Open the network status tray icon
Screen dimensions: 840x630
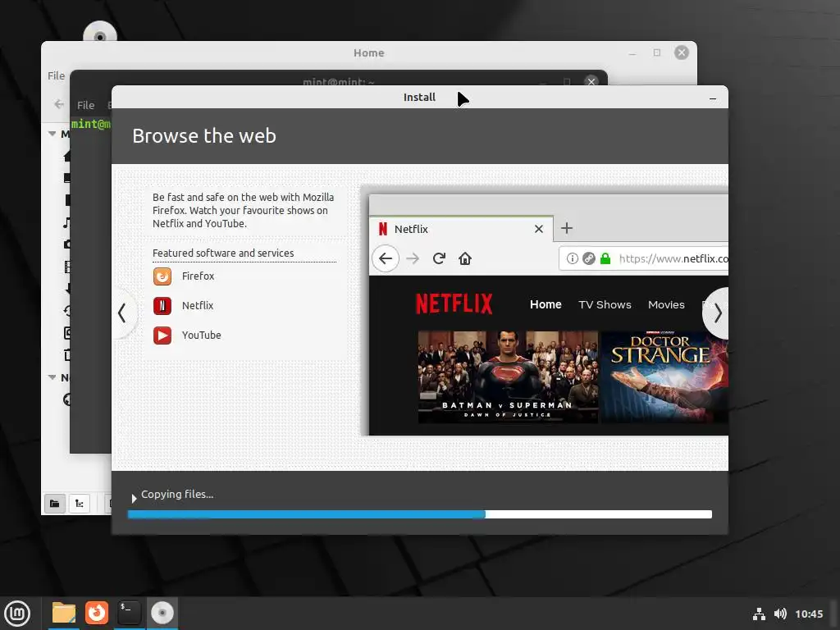(759, 614)
